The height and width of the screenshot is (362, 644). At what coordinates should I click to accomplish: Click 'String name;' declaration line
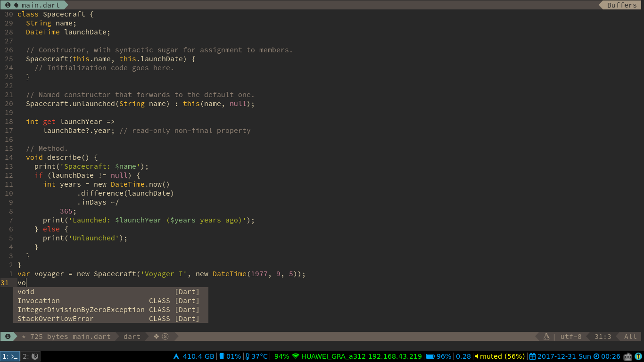pos(51,23)
